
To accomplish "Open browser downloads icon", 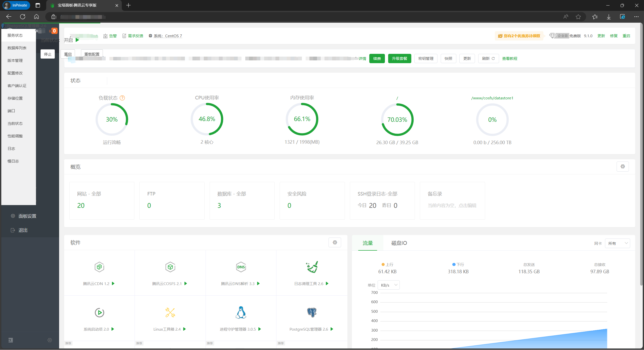I will (x=609, y=17).
